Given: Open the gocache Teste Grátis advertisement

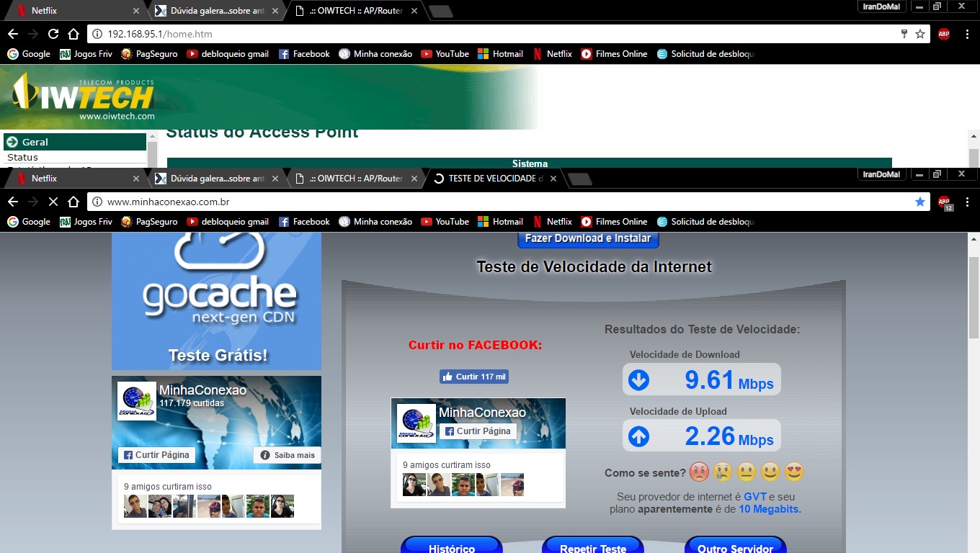Looking at the screenshot, I should tap(216, 301).
